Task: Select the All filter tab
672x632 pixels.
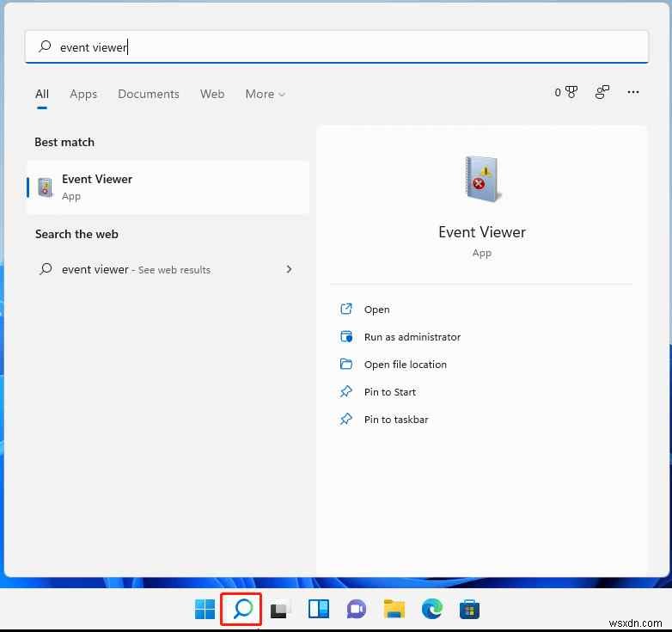Action: tap(42, 94)
